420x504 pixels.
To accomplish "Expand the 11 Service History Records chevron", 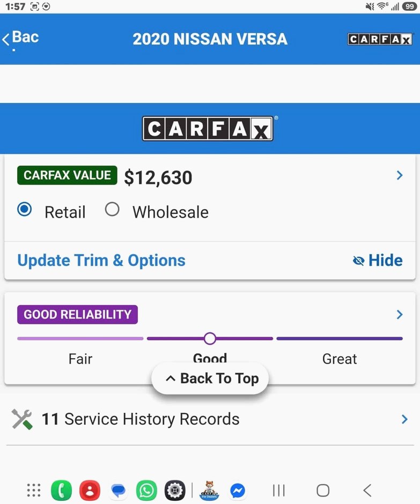I will tap(404, 419).
